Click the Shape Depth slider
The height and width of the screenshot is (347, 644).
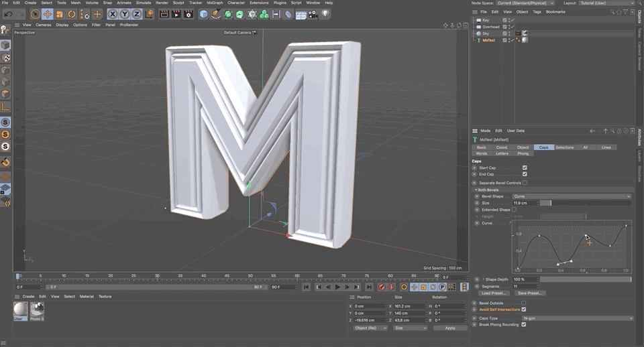[585, 279]
